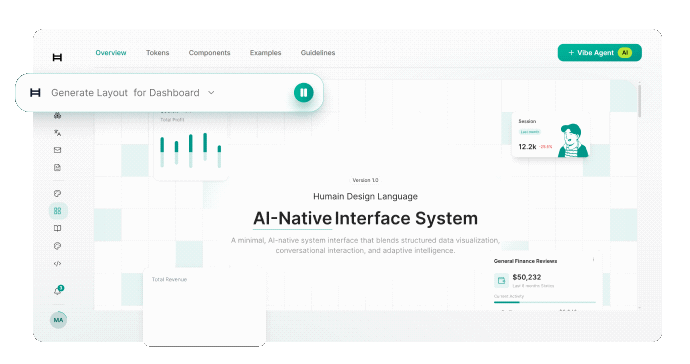Select the sidebar icon above the grid icon
This screenshot has height=364, width=690.
(57, 193)
